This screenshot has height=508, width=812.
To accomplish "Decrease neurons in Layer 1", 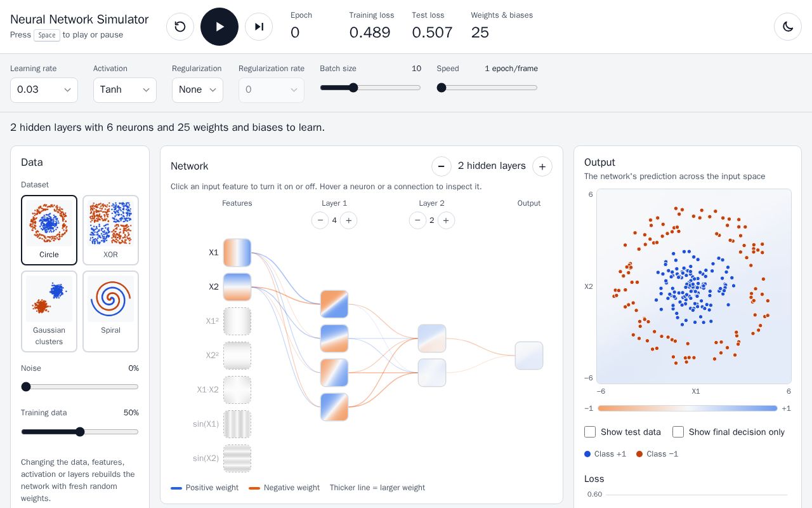I will pyautogui.click(x=320, y=220).
